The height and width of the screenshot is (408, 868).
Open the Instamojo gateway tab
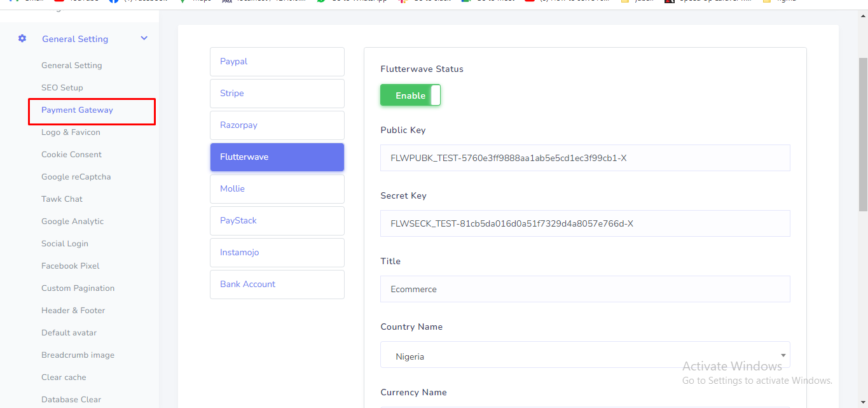277,253
